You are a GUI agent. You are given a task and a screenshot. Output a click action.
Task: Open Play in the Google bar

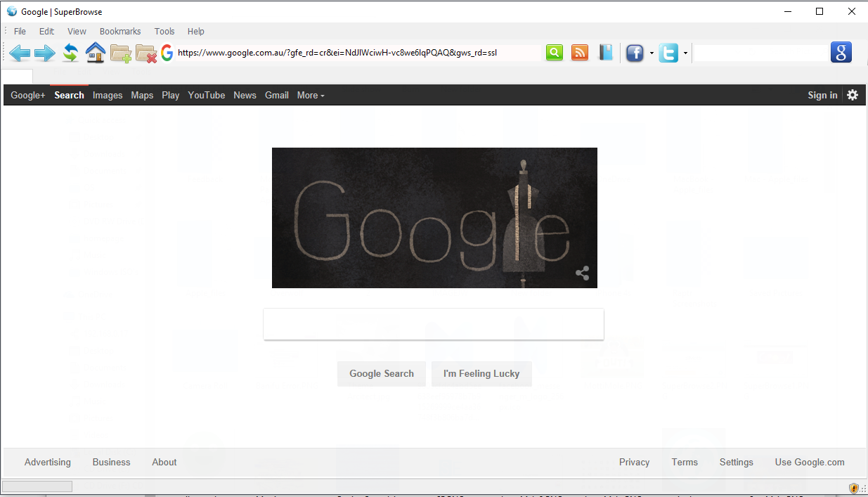(x=171, y=95)
